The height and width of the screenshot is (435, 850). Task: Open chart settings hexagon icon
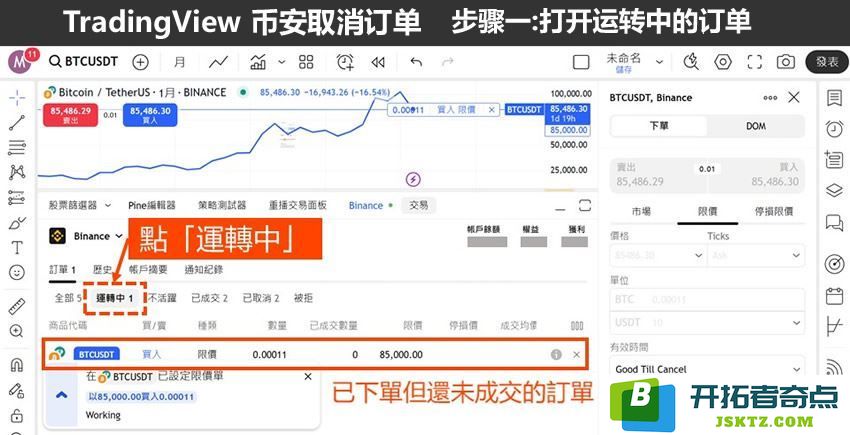723,62
